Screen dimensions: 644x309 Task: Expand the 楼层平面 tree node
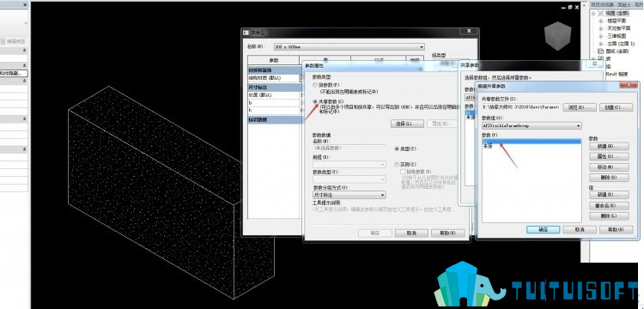(600, 21)
